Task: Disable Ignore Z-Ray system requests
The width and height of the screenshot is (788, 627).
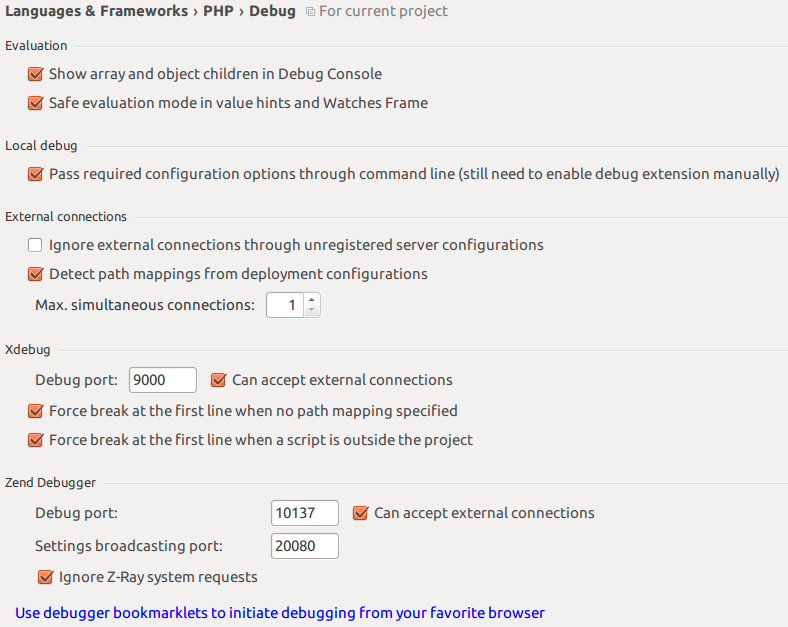Action: [45, 577]
